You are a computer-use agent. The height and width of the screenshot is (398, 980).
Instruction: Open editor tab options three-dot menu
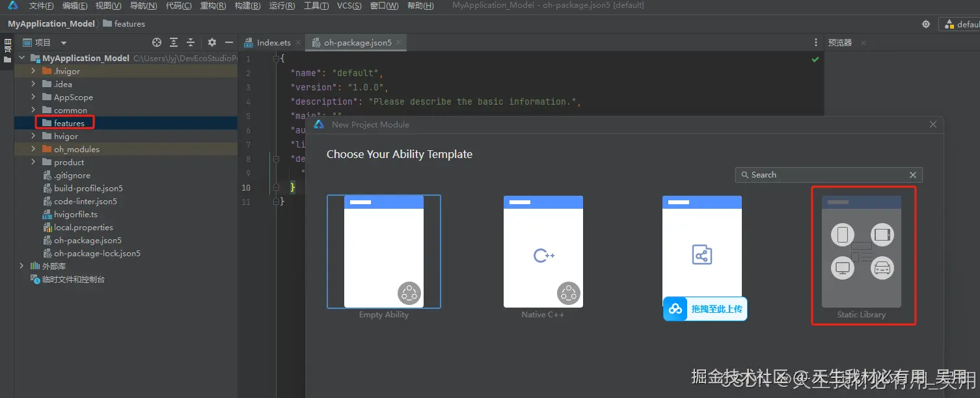tap(816, 42)
